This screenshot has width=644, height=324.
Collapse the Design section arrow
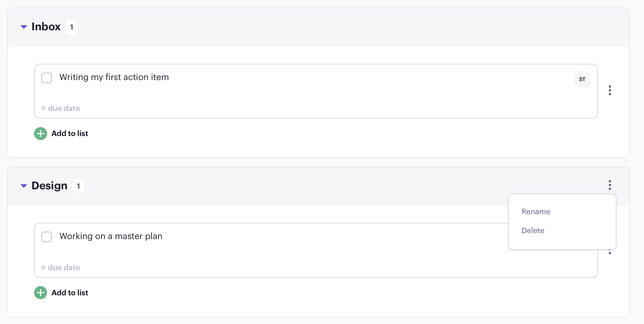point(24,186)
